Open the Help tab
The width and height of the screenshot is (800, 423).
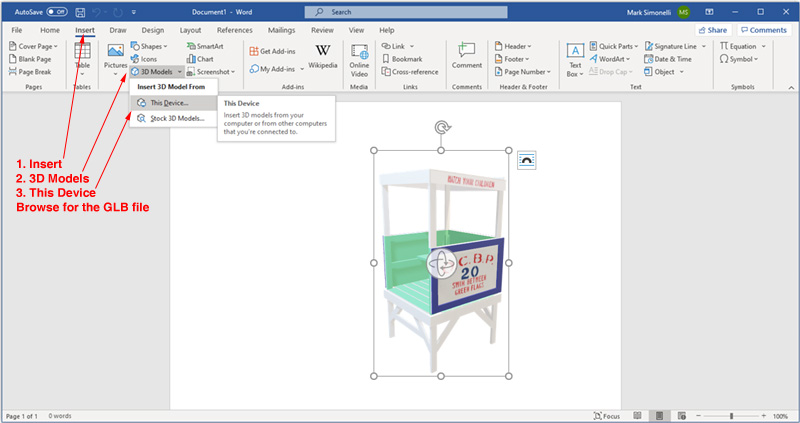[387, 30]
